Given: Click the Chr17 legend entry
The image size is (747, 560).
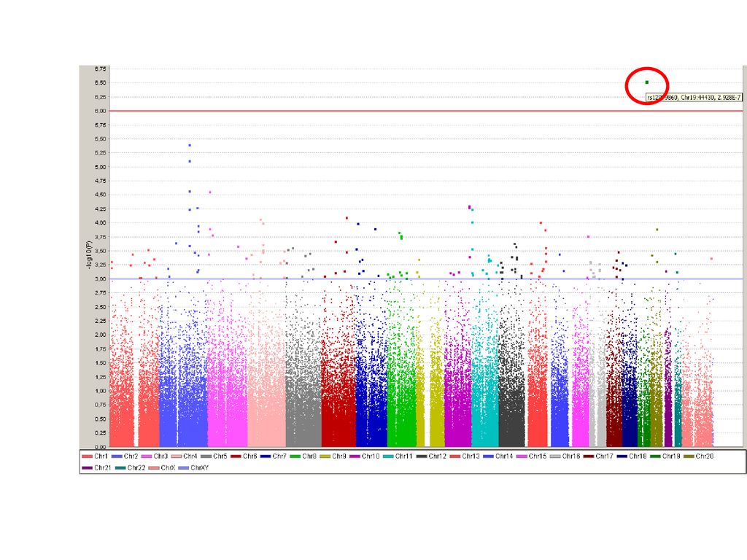Looking at the screenshot, I should [x=598, y=456].
